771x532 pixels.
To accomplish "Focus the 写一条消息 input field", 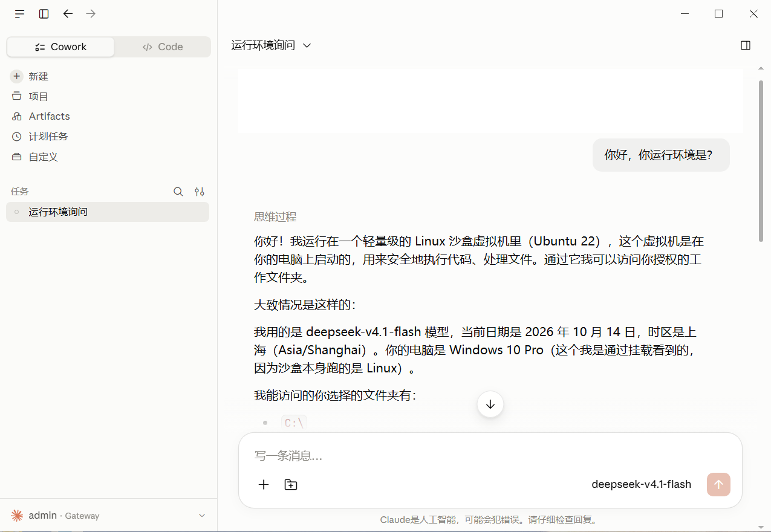I will coord(490,455).
